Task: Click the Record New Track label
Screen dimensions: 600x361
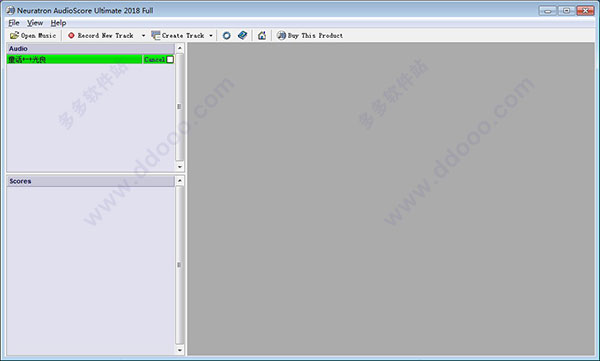Action: (106, 36)
